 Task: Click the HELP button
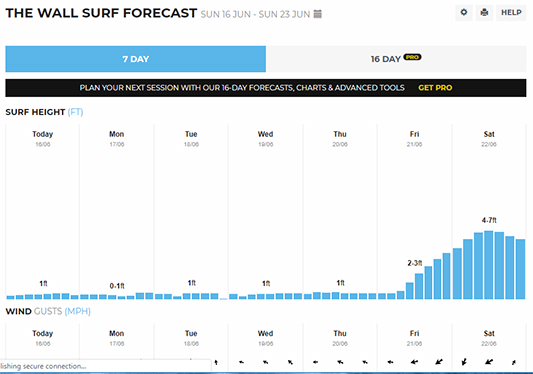pyautogui.click(x=511, y=13)
